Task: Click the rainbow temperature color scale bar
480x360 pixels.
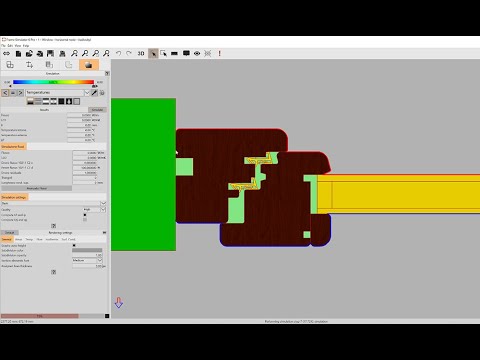Action: [53, 82]
